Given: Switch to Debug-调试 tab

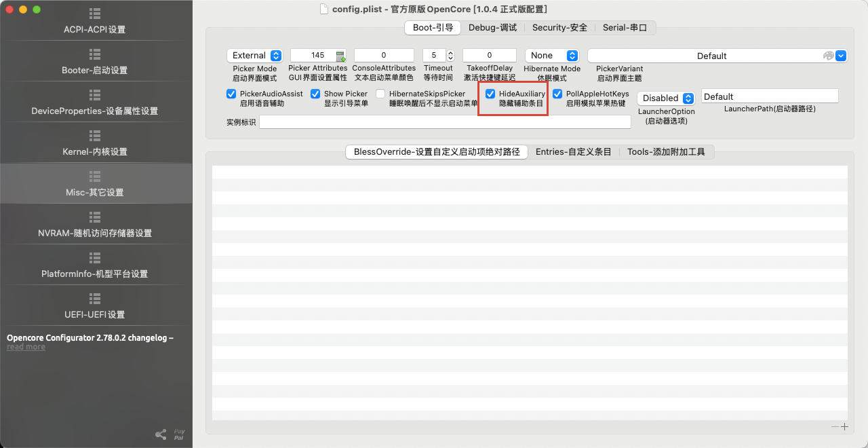Looking at the screenshot, I should tap(492, 28).
